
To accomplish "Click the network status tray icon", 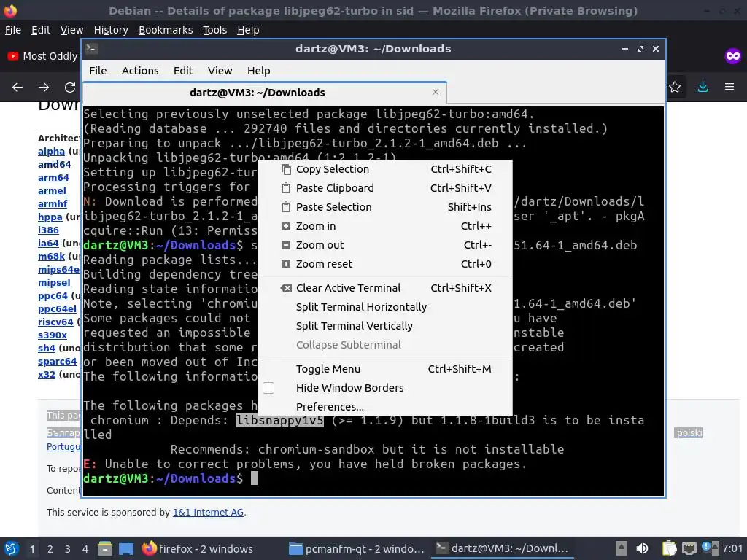I will [x=689, y=548].
